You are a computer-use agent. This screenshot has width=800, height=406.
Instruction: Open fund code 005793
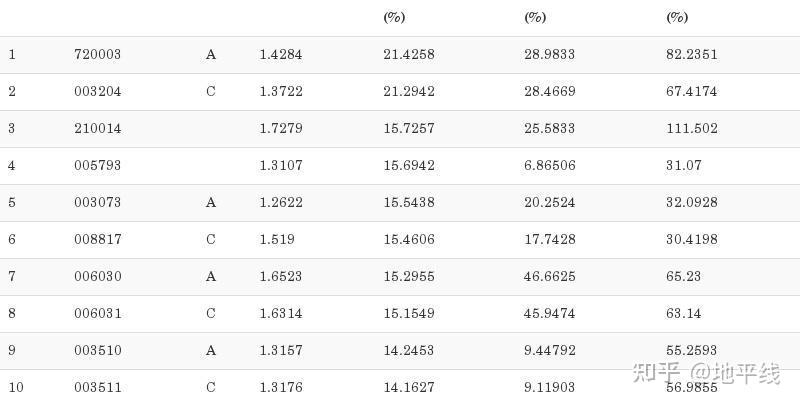[97, 165]
